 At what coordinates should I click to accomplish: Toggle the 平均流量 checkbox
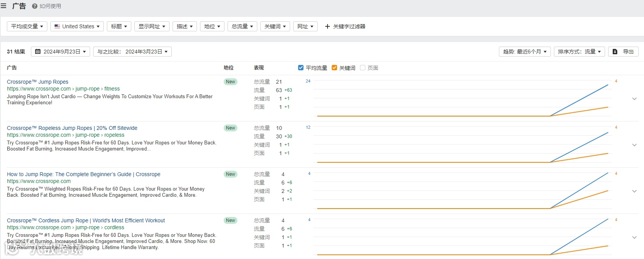coord(301,68)
